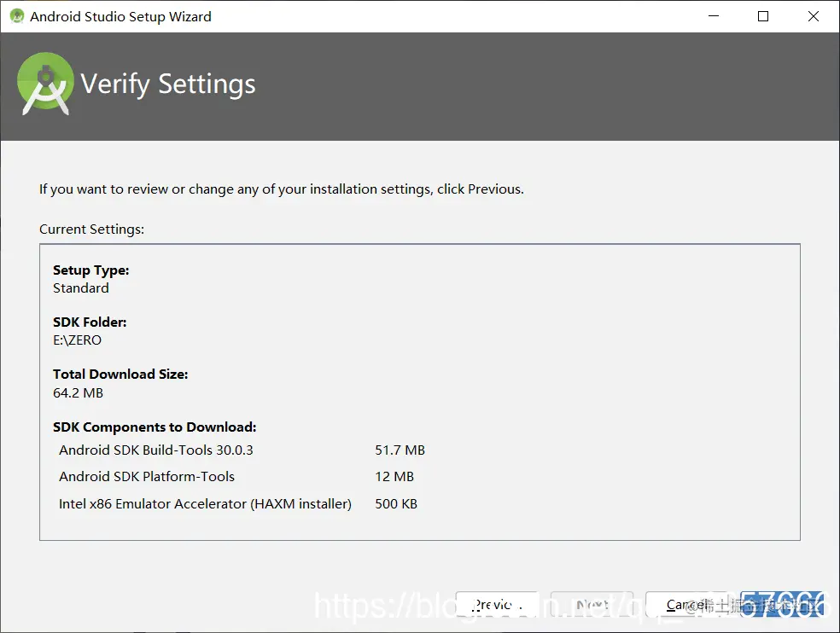
Task: Click the review or change settings instruction text
Action: coord(281,189)
